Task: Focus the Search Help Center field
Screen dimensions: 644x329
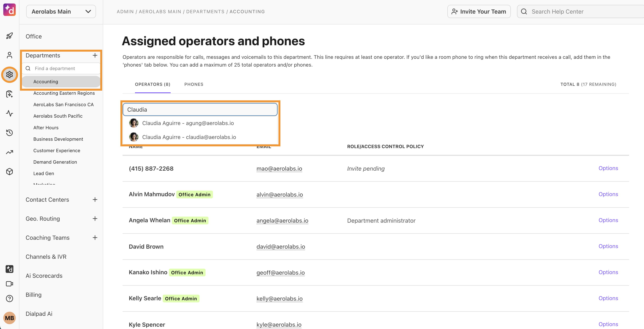Action: tap(581, 11)
